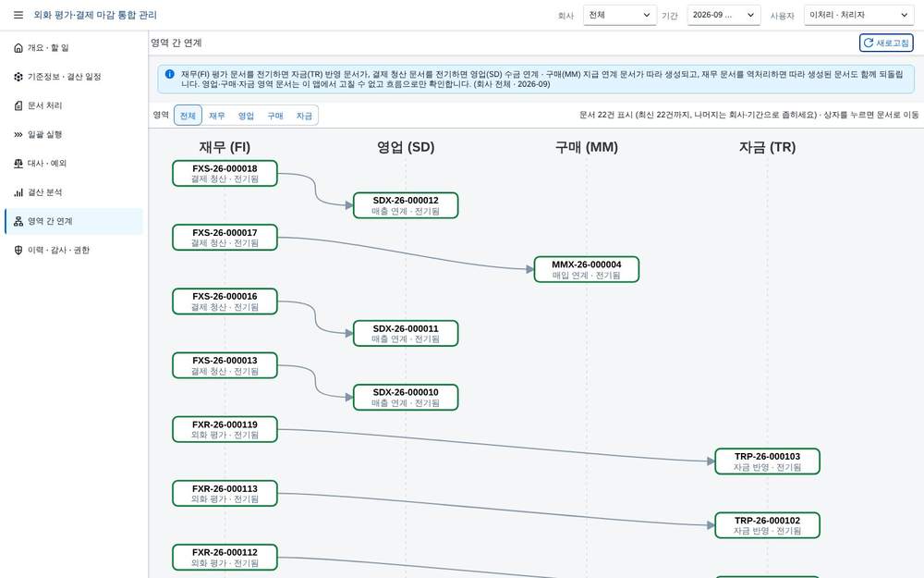Open the hamburger navigation menu
The height and width of the screenshot is (578, 924).
(x=18, y=15)
